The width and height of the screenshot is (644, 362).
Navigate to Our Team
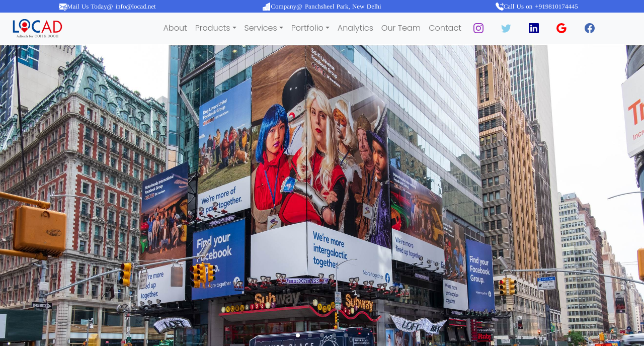tap(401, 28)
